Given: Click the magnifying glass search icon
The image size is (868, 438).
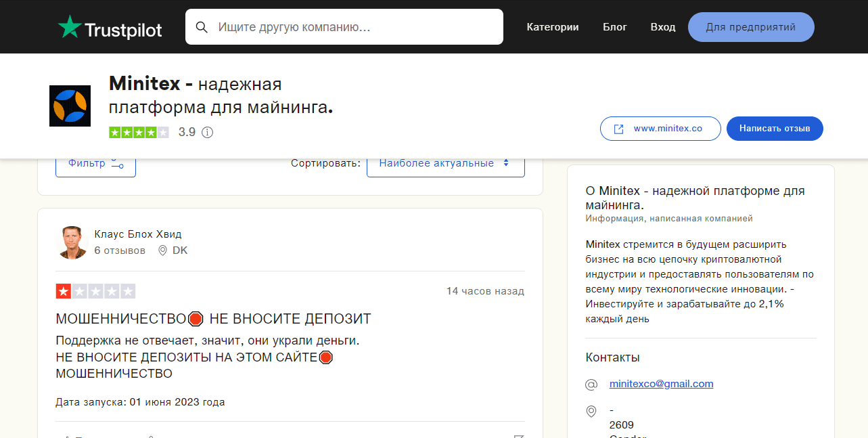Looking at the screenshot, I should coord(201,27).
